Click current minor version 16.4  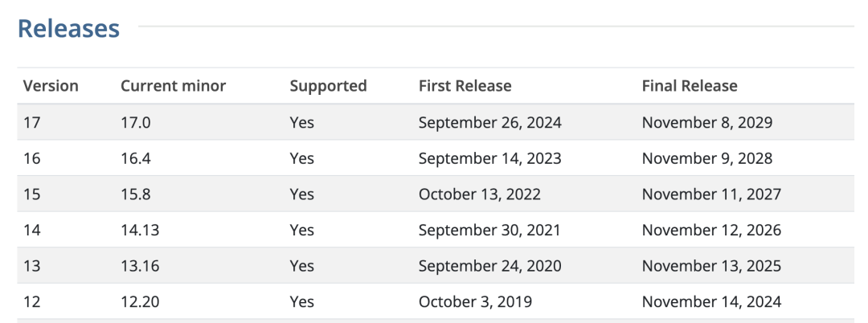[x=135, y=158]
